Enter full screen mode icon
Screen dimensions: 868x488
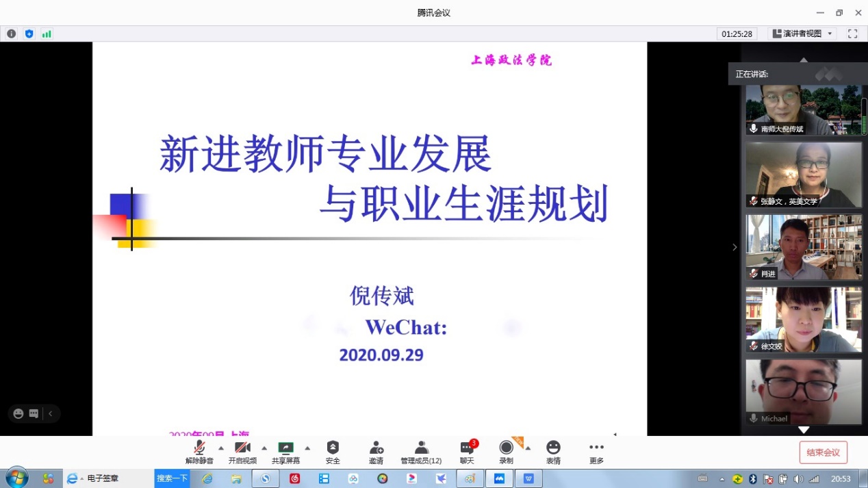(852, 34)
